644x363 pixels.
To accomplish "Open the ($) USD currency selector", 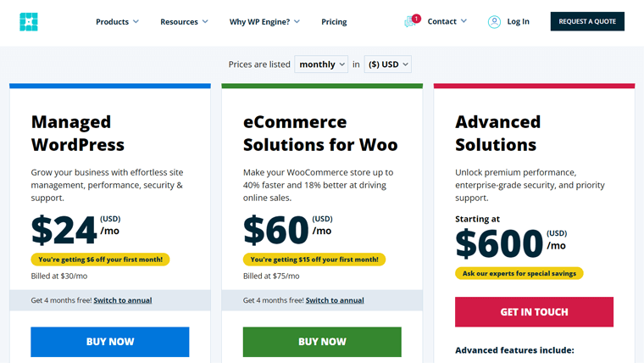I will [x=388, y=64].
